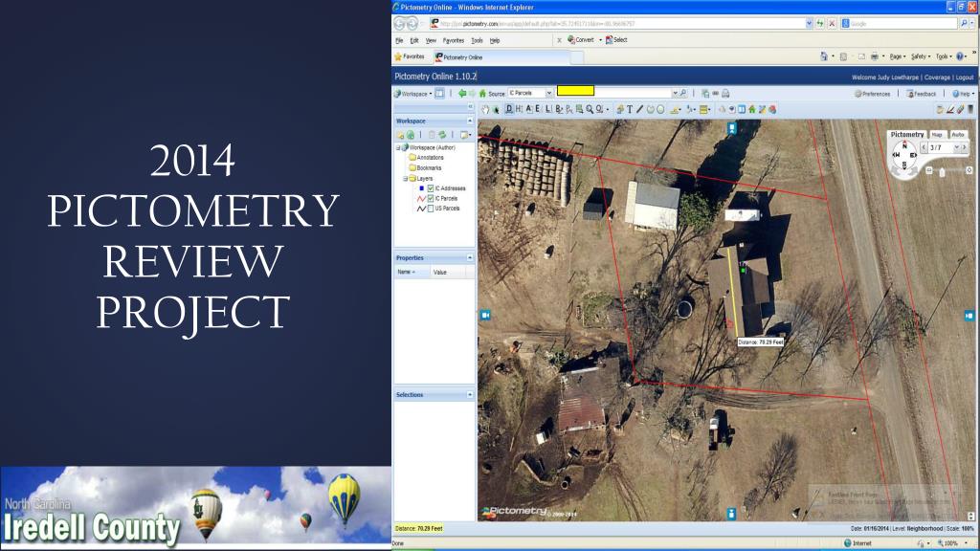Switch to the Map tab in navigator
Image resolution: width=980 pixels, height=551 pixels.
pos(938,134)
